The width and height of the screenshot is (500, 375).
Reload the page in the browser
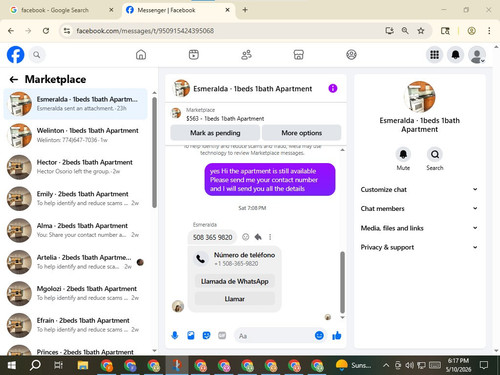pos(46,31)
